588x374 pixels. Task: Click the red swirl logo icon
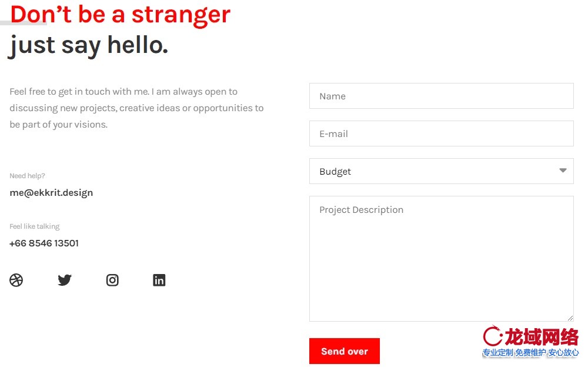(x=492, y=336)
